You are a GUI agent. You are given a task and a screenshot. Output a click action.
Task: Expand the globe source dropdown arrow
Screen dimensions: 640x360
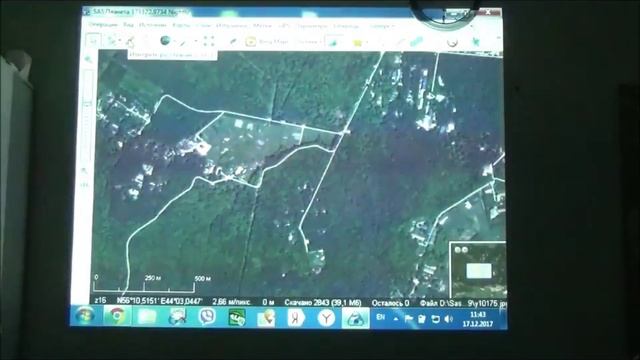click(175, 41)
